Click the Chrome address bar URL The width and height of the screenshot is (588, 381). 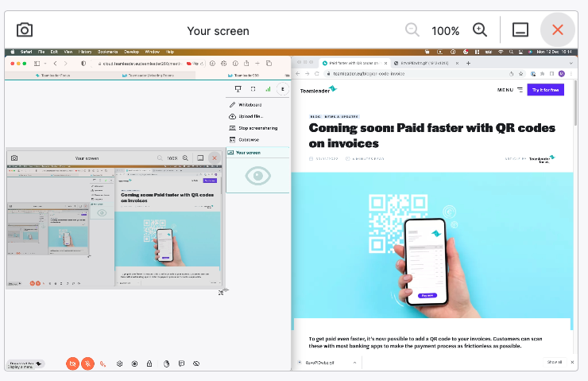[x=369, y=74]
